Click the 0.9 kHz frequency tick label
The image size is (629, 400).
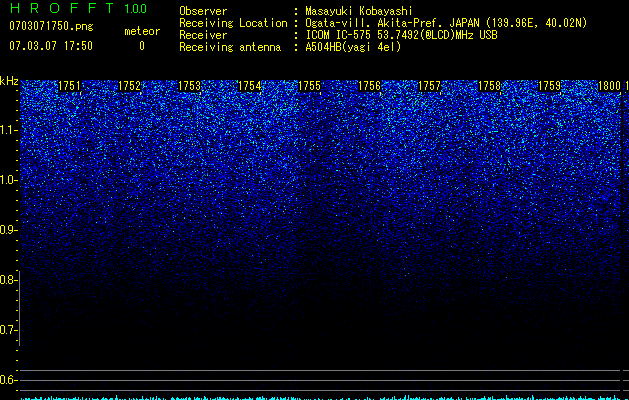8,230
